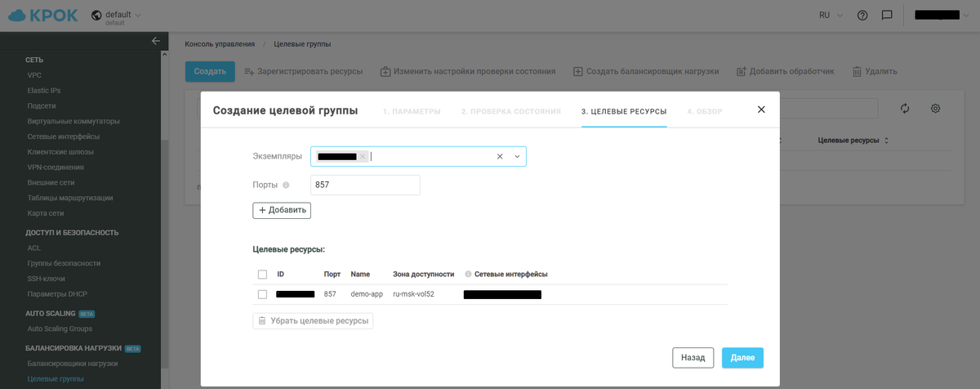Screen dimensions: 980x389
Task: Click the Далее button
Action: [x=742, y=358]
